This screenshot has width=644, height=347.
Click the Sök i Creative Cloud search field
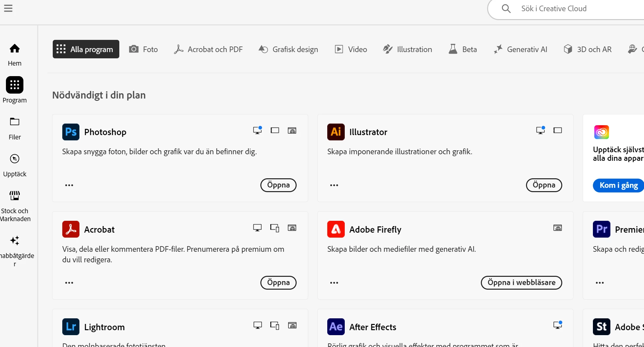(x=566, y=9)
